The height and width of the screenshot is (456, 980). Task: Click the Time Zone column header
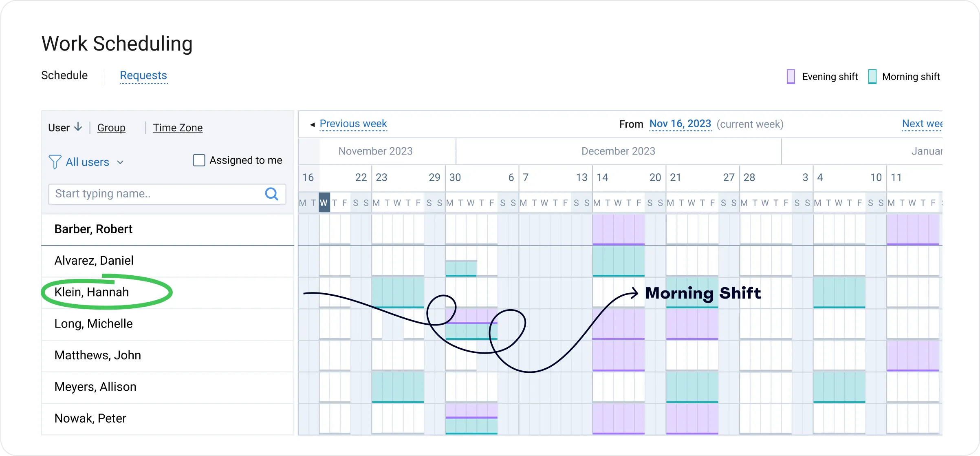coord(178,128)
